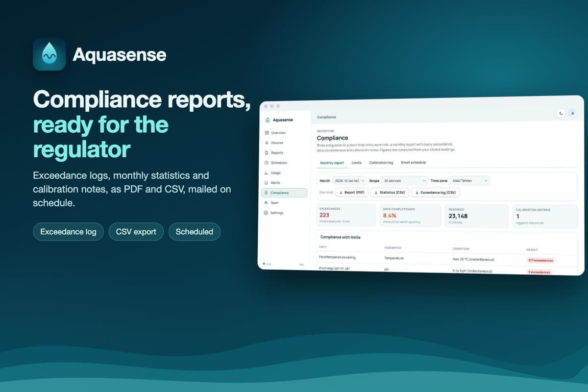Viewport: 588px width, 392px height.
Task: Click the Compliance with limits heading
Action: click(x=340, y=237)
